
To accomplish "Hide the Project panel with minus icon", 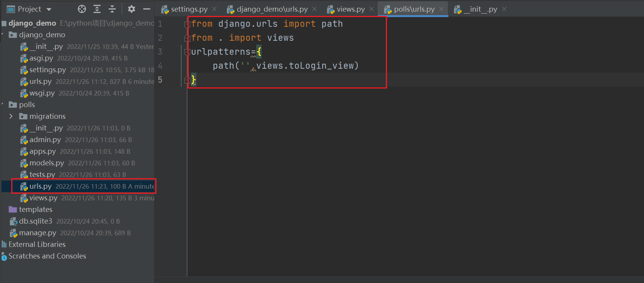I will [x=146, y=9].
